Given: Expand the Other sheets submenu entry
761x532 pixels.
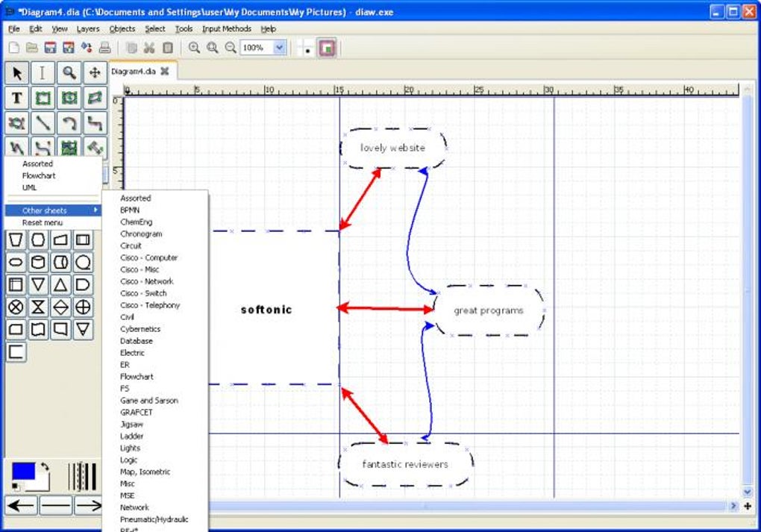Looking at the screenshot, I should [x=54, y=210].
